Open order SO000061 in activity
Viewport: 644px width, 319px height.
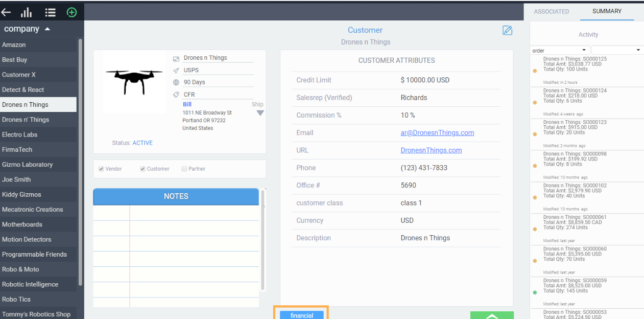[x=587, y=229]
